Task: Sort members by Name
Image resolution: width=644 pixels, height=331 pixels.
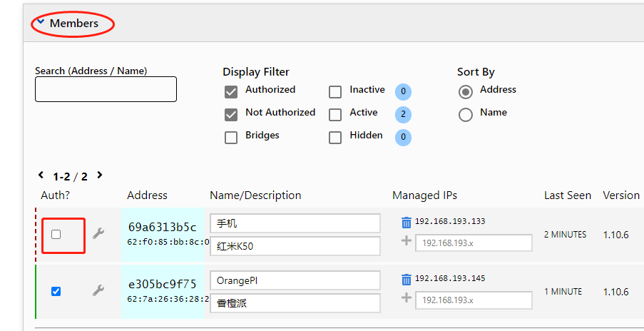Action: 466,114
